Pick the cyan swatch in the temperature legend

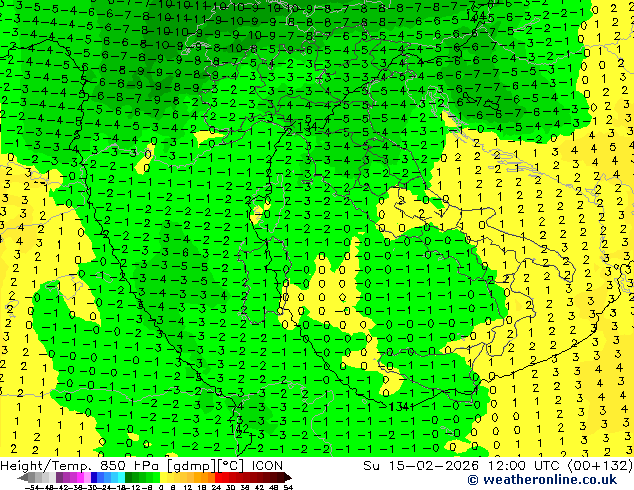point(121,477)
